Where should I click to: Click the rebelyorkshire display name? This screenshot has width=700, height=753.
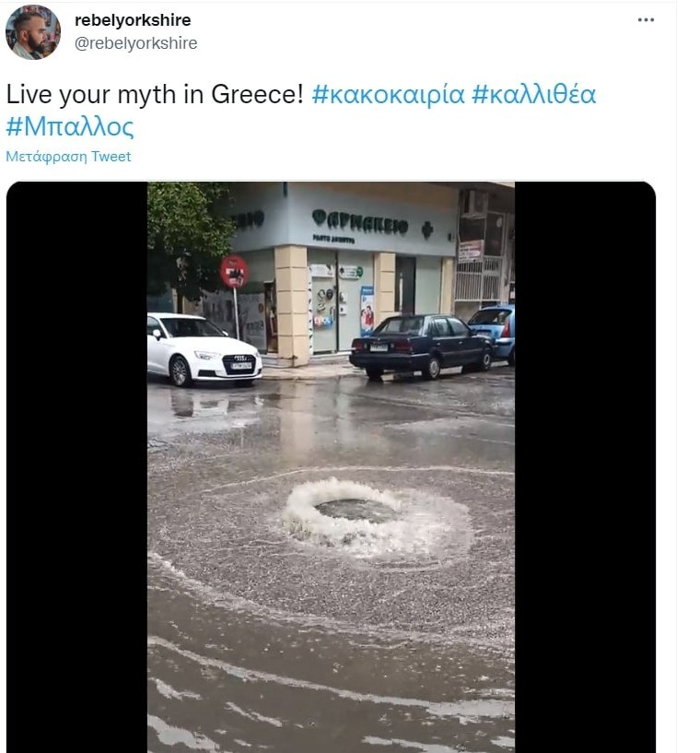coord(133,19)
